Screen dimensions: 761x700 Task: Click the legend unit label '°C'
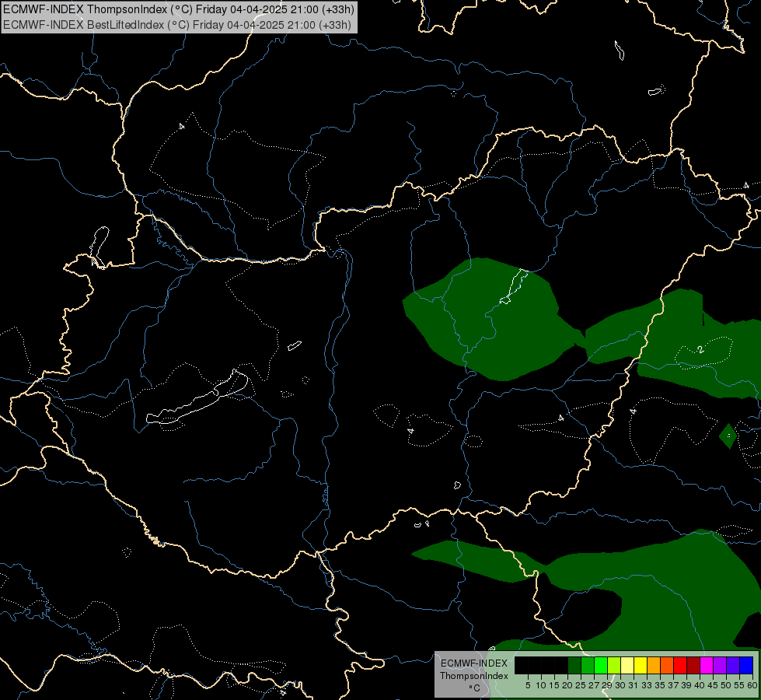(x=474, y=688)
